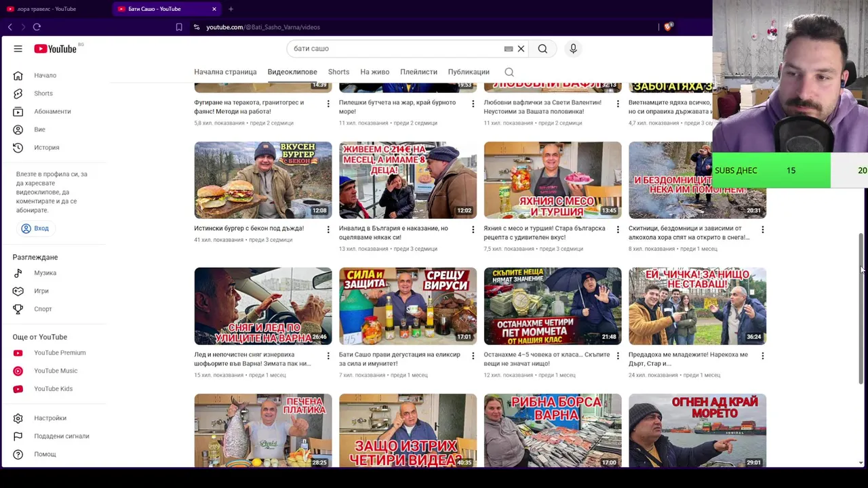Image resolution: width=868 pixels, height=488 pixels.
Task: Open the Brave shield icon
Action: coord(668,27)
